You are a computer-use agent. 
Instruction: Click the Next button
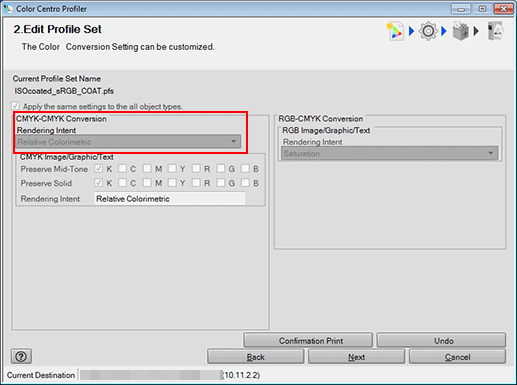tap(356, 357)
